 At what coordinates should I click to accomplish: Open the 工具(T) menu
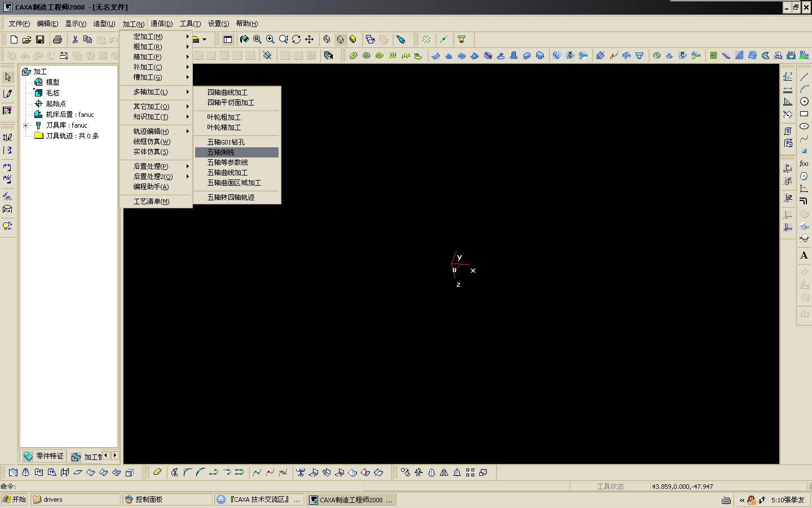coord(190,24)
